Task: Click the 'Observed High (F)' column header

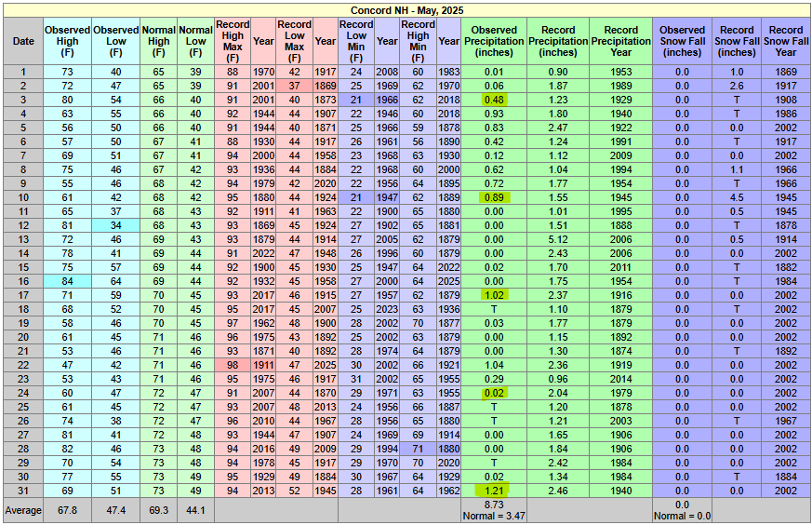Action: [67, 41]
